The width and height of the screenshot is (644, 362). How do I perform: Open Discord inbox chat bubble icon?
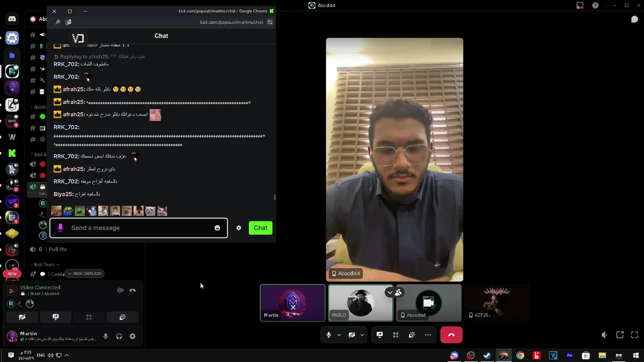tap(634, 19)
